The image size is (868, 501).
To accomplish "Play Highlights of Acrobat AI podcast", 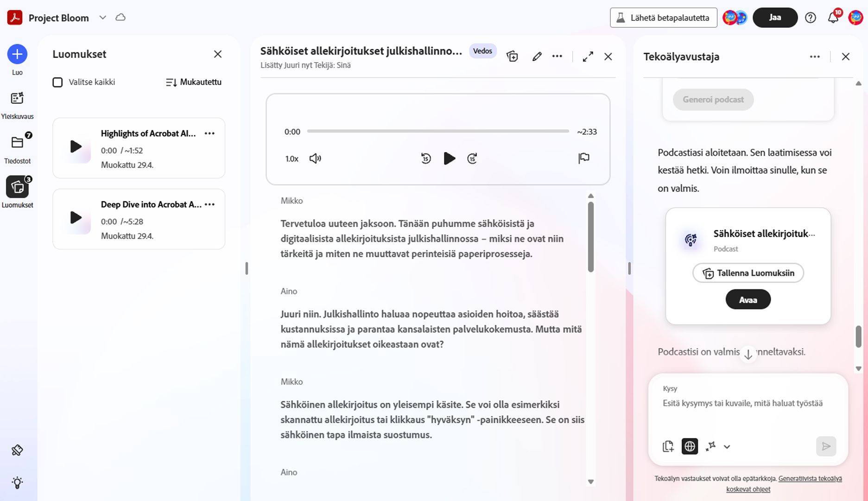I will pos(76,147).
